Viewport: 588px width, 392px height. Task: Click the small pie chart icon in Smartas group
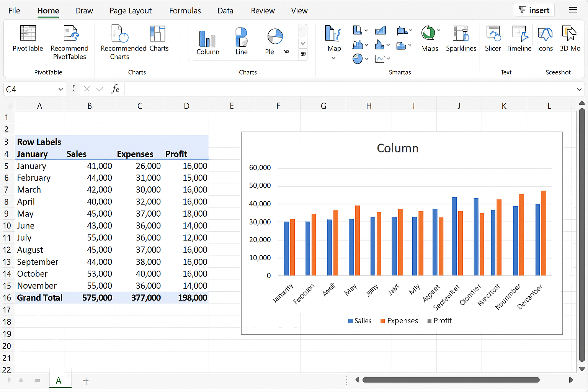[x=357, y=59]
